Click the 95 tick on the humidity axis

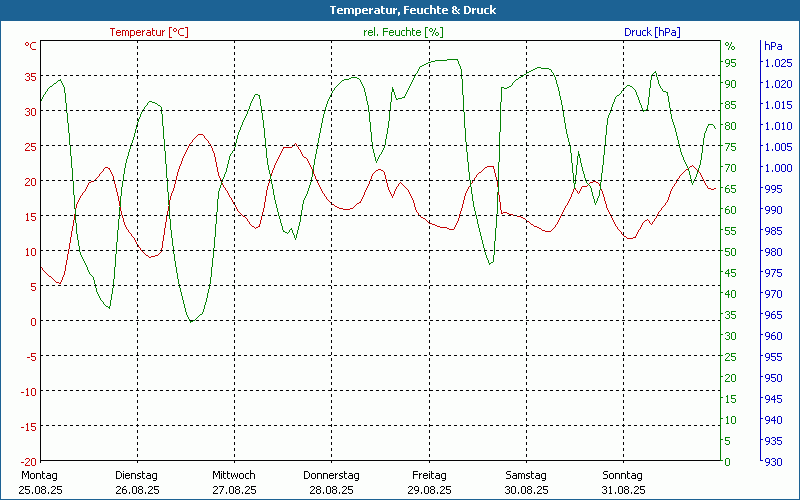coord(731,62)
